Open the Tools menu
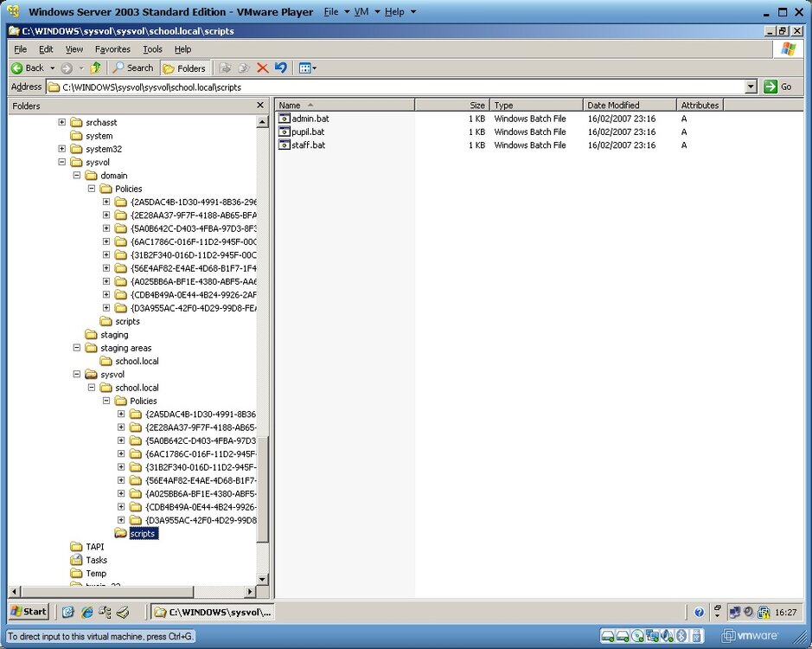Screen dimensions: 812x649 [x=152, y=49]
